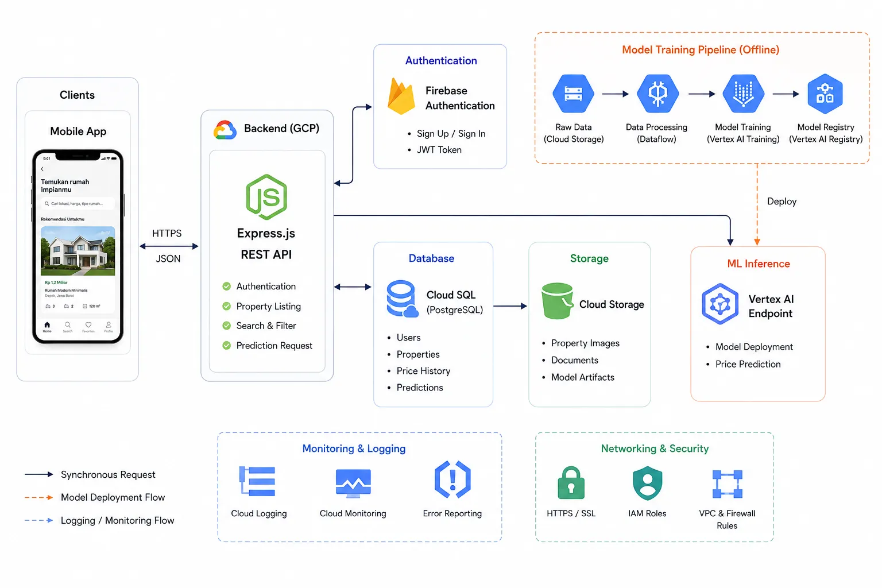Click the 'Deploy' label on the dashed arrow
Image resolution: width=882 pixels, height=588 pixels.
click(782, 202)
